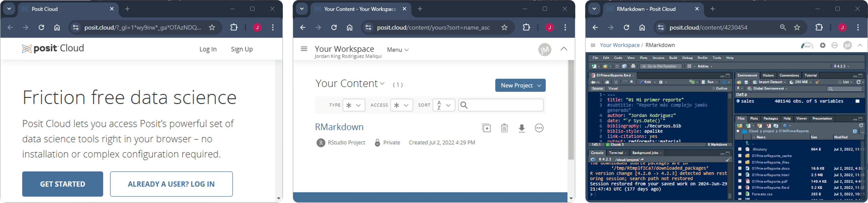The width and height of the screenshot is (868, 203).
Task: Click the posit Cloud logo
Action: tap(53, 48)
